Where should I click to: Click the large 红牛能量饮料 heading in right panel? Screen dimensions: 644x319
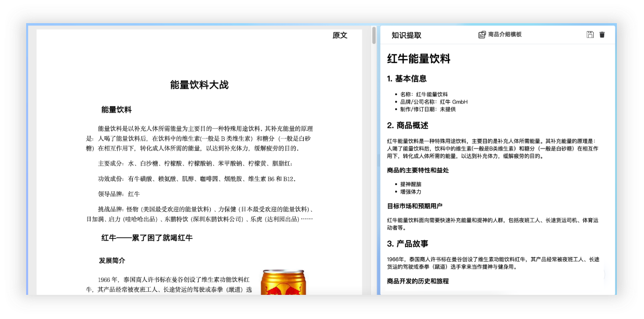pyautogui.click(x=419, y=59)
